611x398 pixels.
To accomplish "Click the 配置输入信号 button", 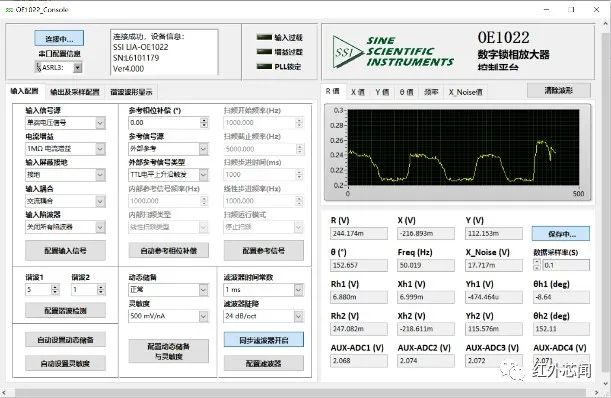I will tap(65, 251).
